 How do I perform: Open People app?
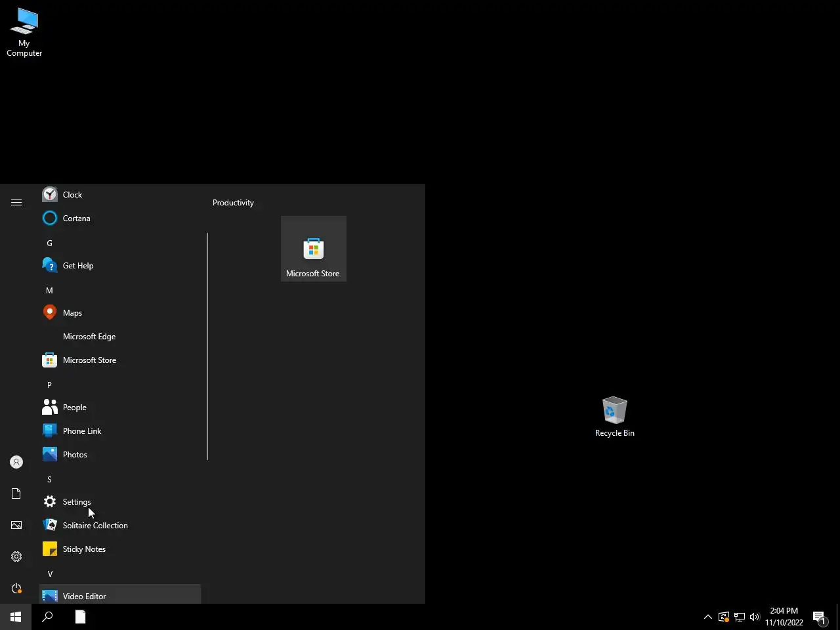coord(120,408)
